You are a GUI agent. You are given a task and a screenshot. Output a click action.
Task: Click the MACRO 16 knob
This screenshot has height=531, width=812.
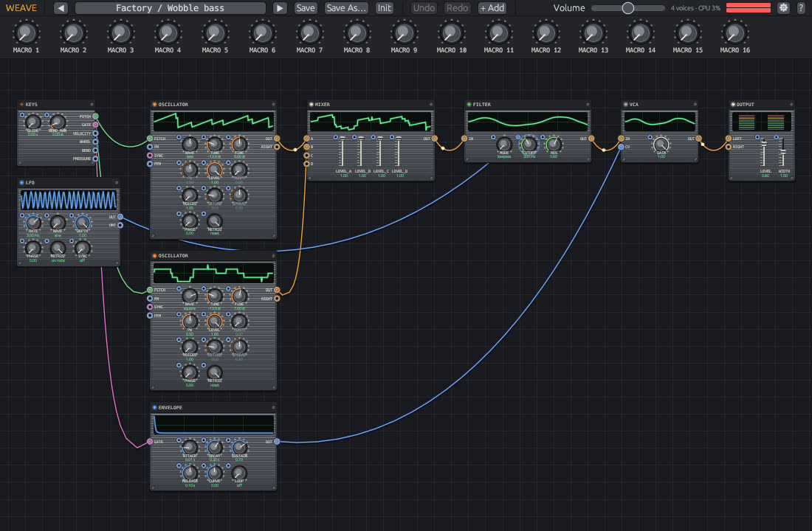coord(734,33)
